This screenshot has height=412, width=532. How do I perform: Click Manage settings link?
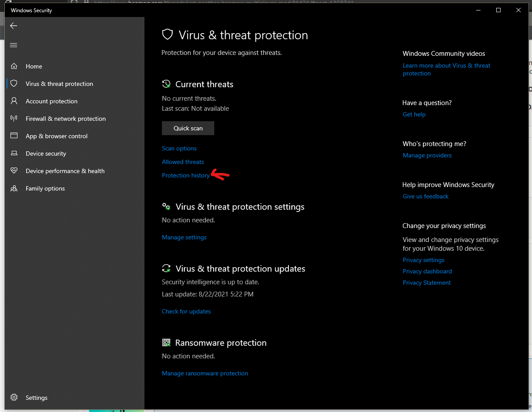click(x=184, y=237)
